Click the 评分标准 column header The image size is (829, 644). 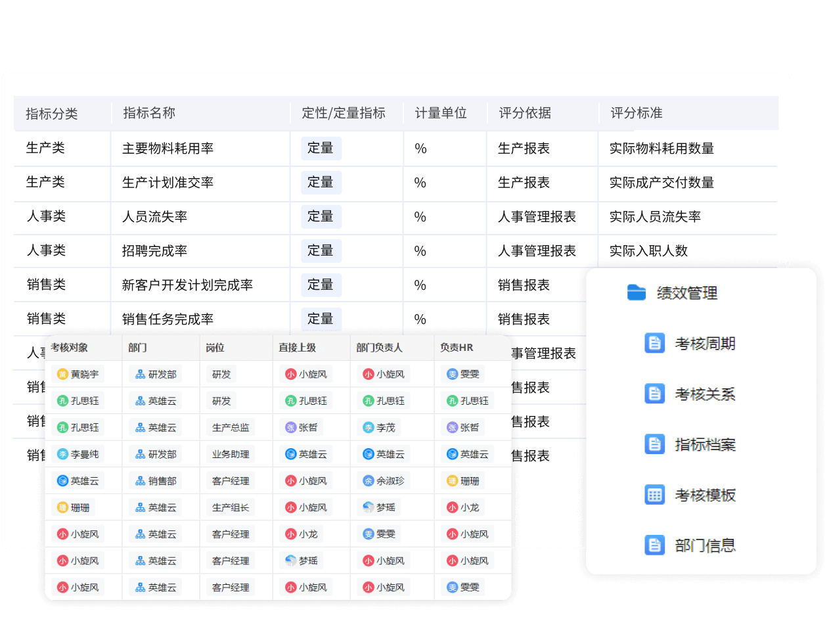coord(637,113)
